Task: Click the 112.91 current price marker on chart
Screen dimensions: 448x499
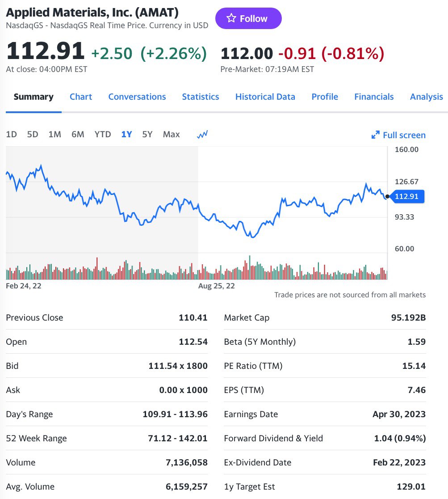Action: coord(406,196)
